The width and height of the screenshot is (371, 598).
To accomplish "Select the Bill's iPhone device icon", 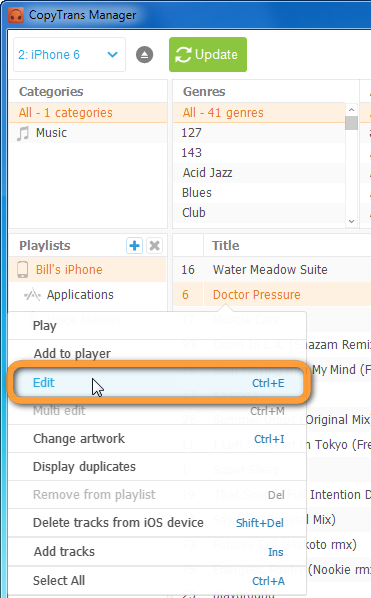I will (x=22, y=270).
